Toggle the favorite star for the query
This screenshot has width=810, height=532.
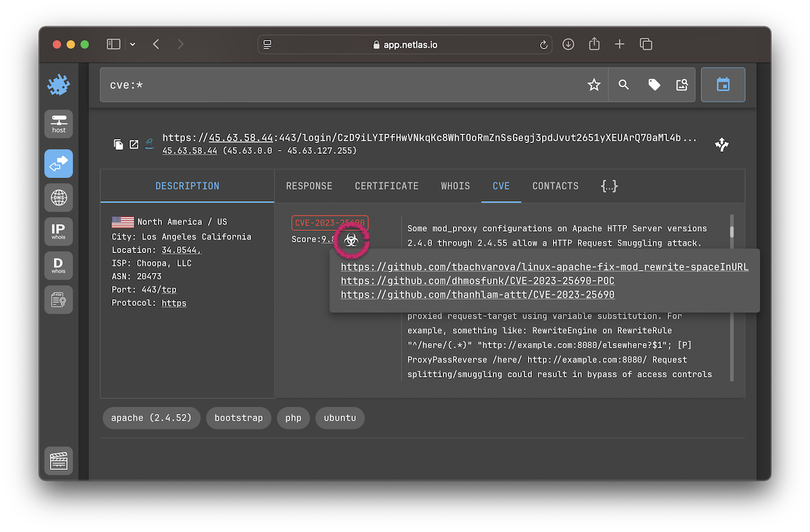(x=593, y=84)
